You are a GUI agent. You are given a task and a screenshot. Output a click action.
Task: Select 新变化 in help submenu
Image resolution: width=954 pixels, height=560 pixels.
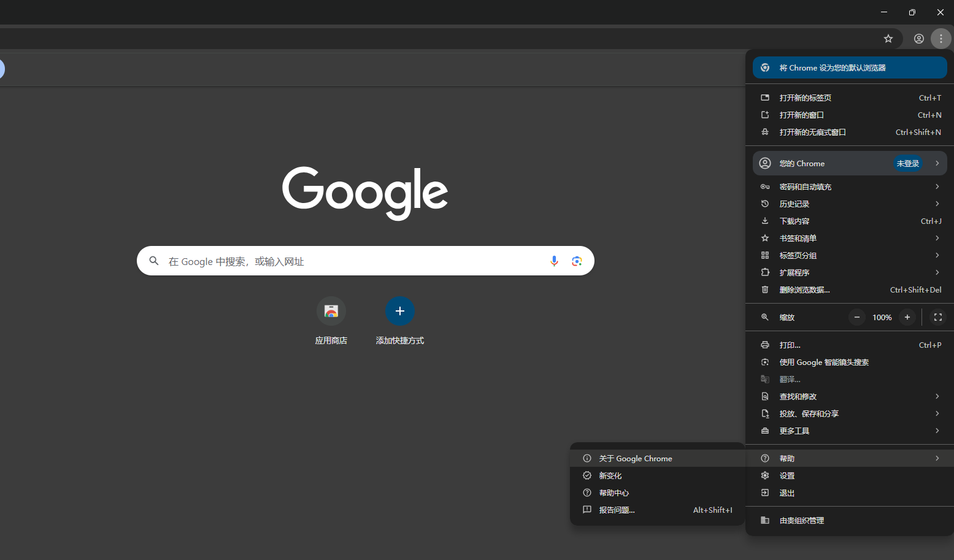point(657,475)
